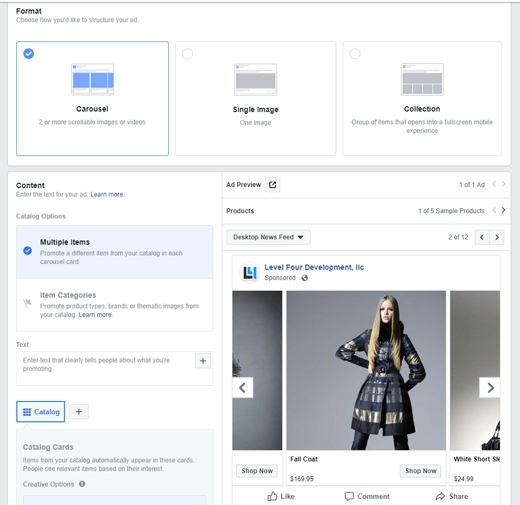Open the Desktop News Feed placement dropdown
Viewport: 520px width, 505px height.
click(268, 237)
